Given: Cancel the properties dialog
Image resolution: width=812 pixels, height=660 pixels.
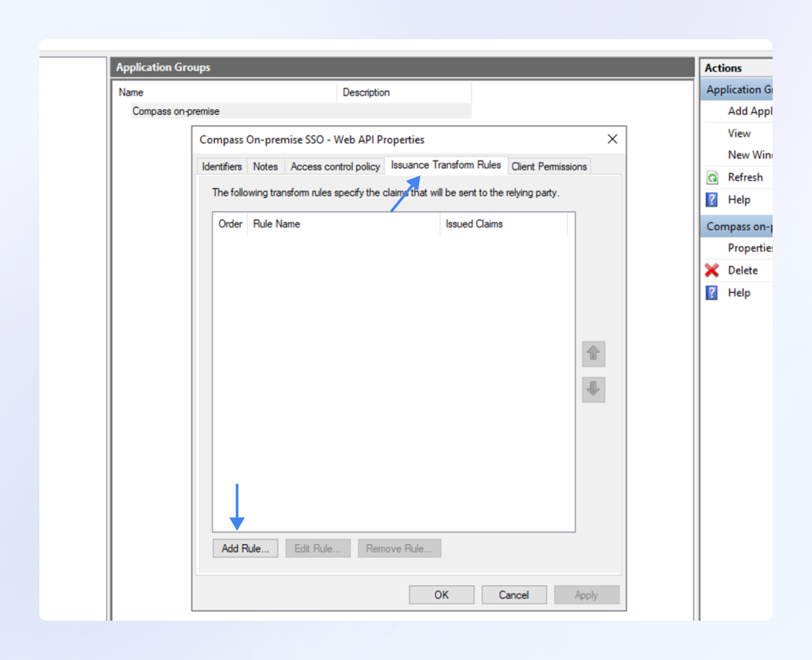Looking at the screenshot, I should [514, 595].
